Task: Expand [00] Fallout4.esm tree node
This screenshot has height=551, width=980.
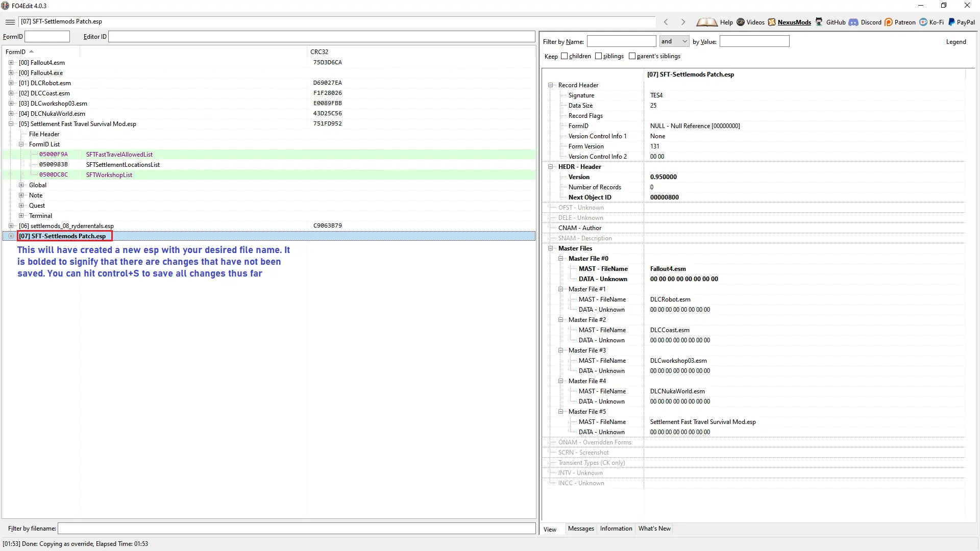Action: click(11, 63)
